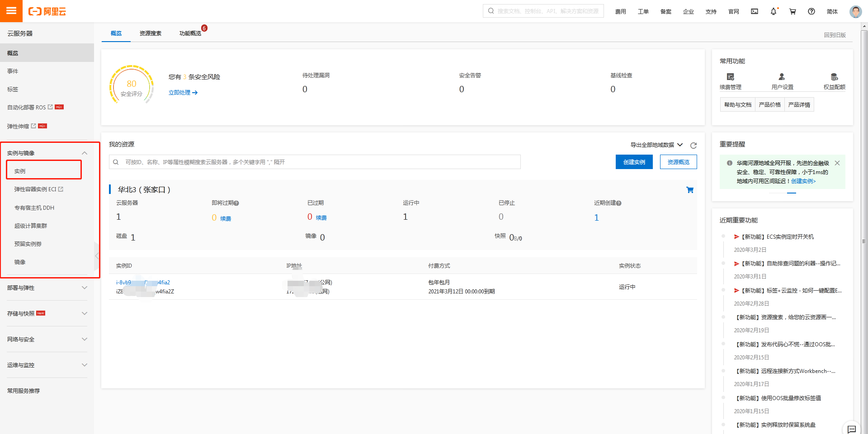Switch to the 资源搜索 tab
Image resolution: width=868 pixels, height=434 pixels.
151,33
